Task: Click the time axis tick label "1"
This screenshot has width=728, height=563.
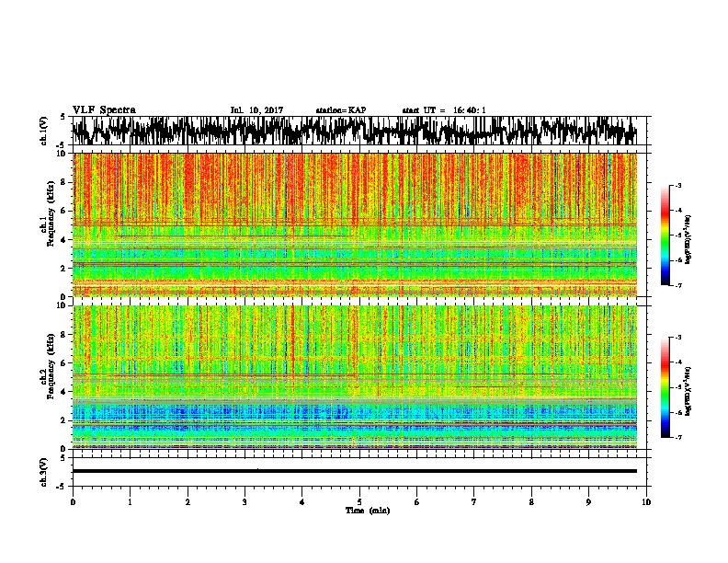Action: (130, 502)
